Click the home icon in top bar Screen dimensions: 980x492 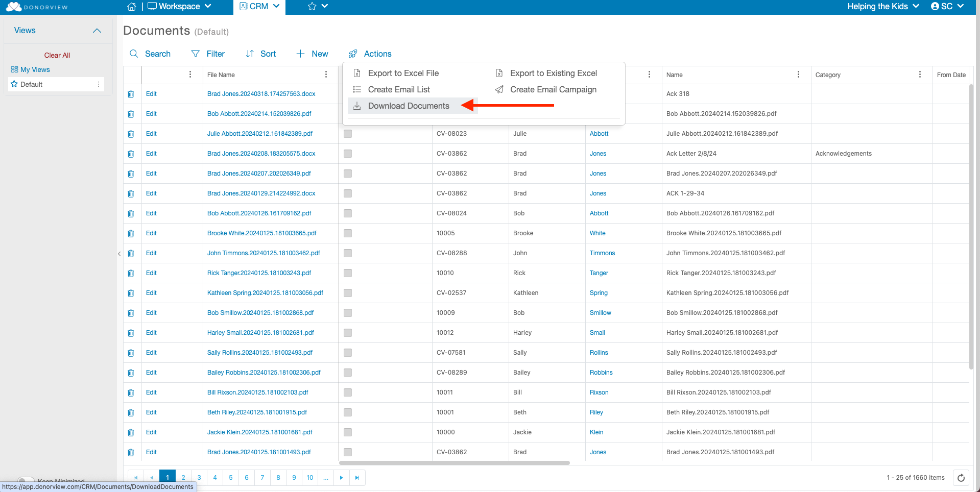(x=131, y=7)
